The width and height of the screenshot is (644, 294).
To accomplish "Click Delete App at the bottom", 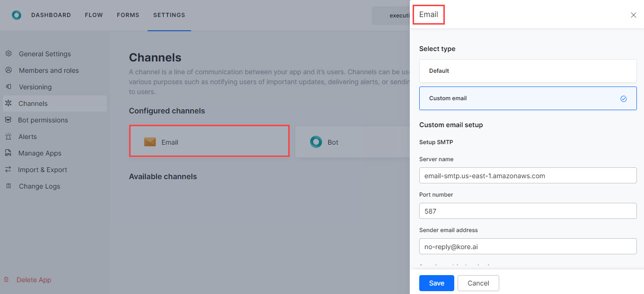I will (x=33, y=279).
